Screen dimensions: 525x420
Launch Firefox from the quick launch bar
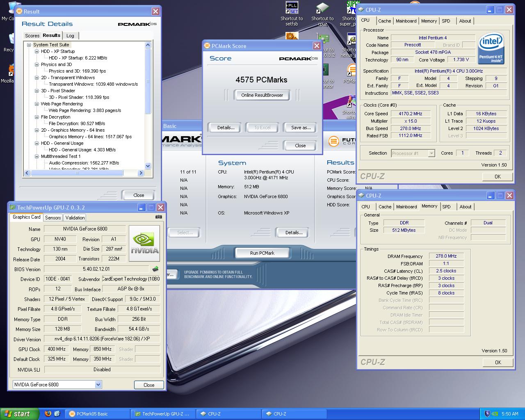tap(48, 414)
